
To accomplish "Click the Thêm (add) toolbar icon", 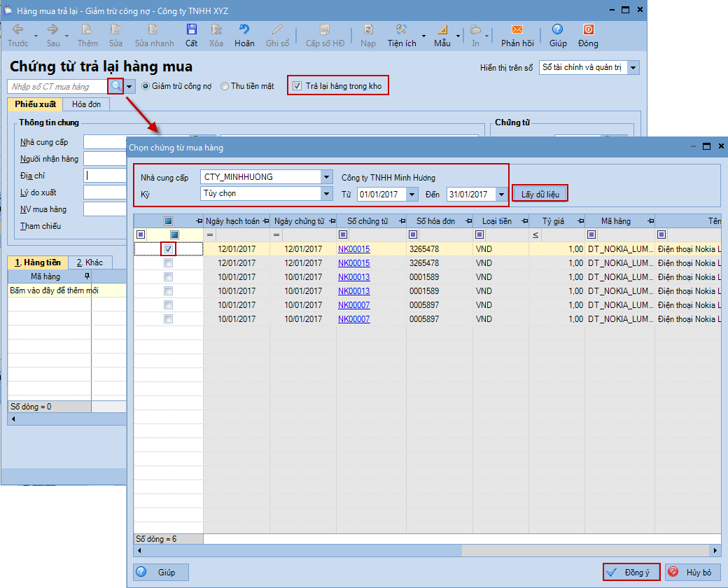I will [87, 29].
